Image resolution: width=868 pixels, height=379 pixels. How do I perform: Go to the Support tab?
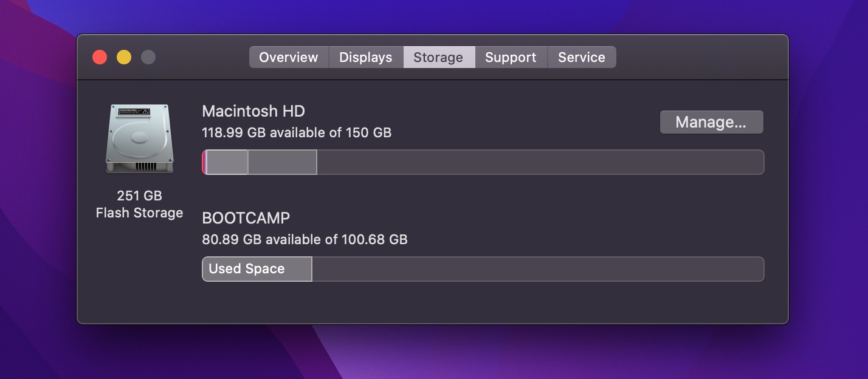coord(511,57)
